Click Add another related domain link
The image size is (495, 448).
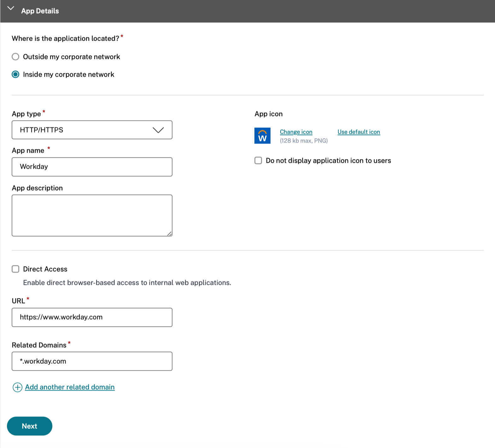[x=70, y=387]
